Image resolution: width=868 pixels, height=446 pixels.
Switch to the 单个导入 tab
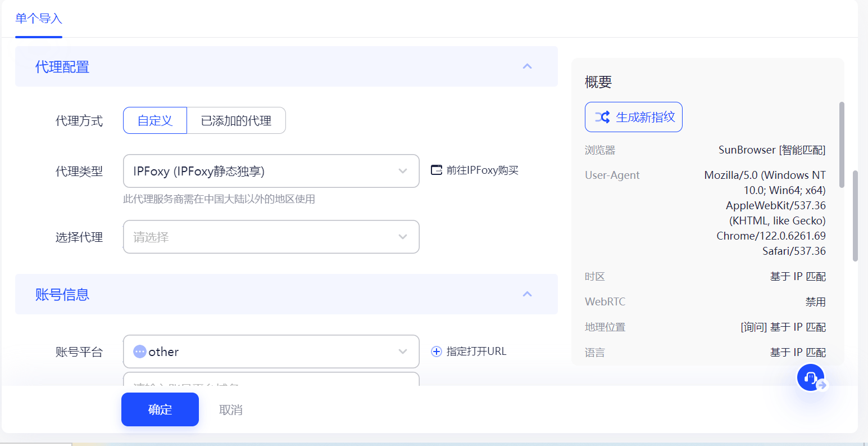38,19
